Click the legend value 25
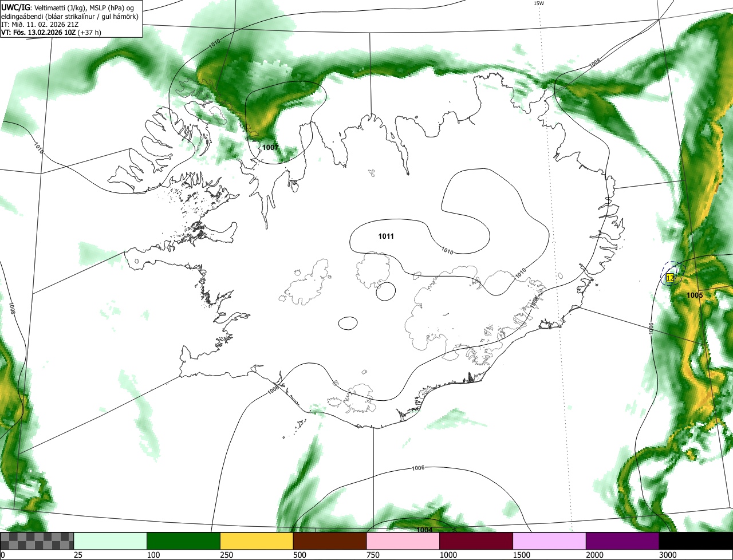The width and height of the screenshot is (733, 560). tap(77, 555)
